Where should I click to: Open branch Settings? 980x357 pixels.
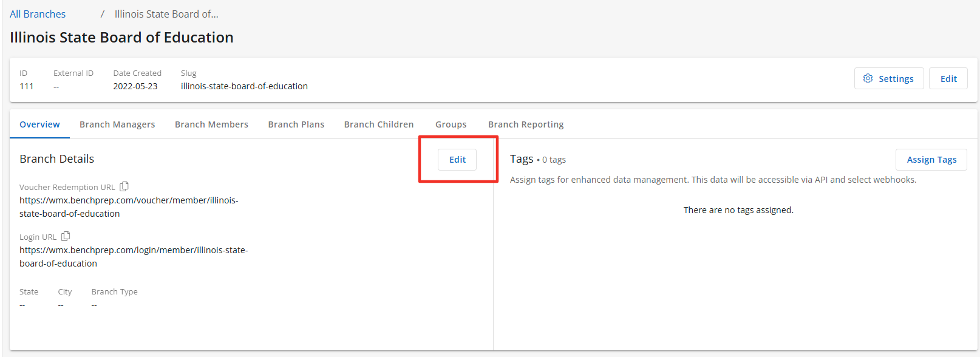point(889,78)
